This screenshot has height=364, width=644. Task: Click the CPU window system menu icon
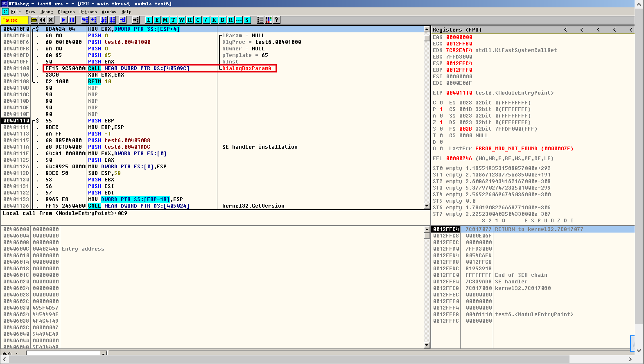(x=5, y=11)
